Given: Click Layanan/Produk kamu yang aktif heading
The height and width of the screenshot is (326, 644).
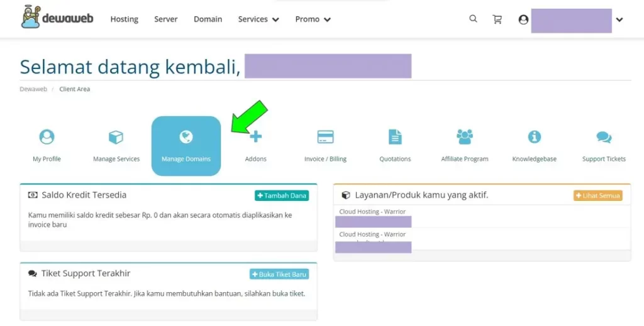Looking at the screenshot, I should [421, 195].
